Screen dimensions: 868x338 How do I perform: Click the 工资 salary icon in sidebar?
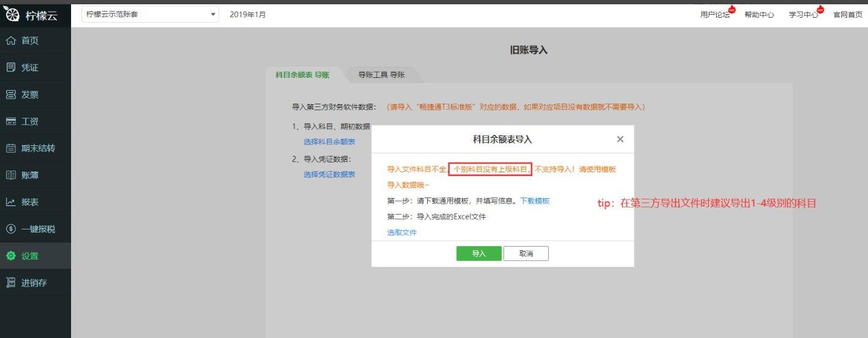pyautogui.click(x=10, y=121)
